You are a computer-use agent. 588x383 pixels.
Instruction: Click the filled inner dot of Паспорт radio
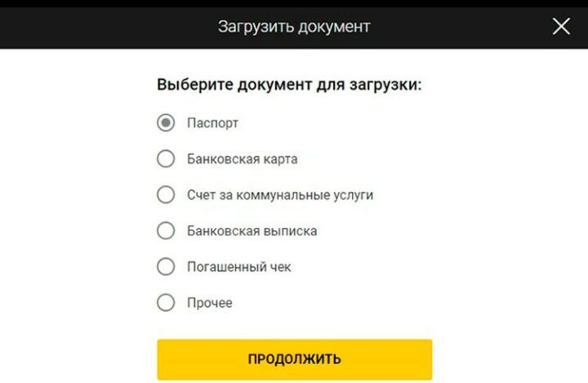coord(166,122)
